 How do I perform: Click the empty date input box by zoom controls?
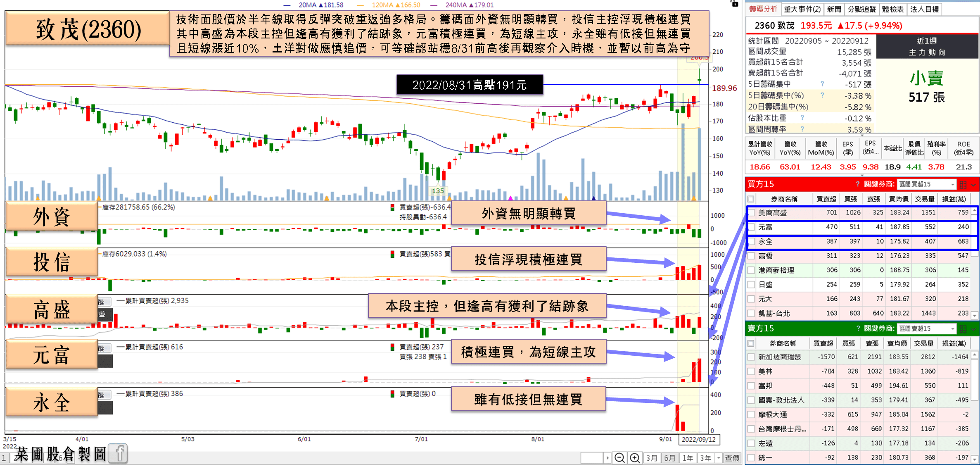592,458
